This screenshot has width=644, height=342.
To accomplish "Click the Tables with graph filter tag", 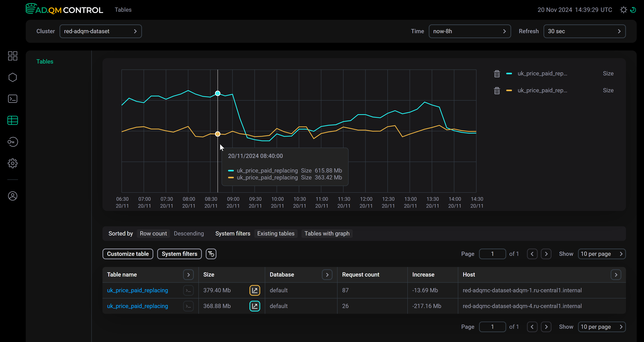I will tap(327, 234).
